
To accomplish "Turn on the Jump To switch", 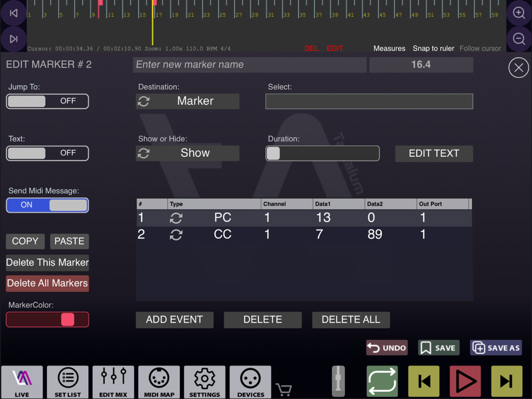I will click(x=47, y=101).
